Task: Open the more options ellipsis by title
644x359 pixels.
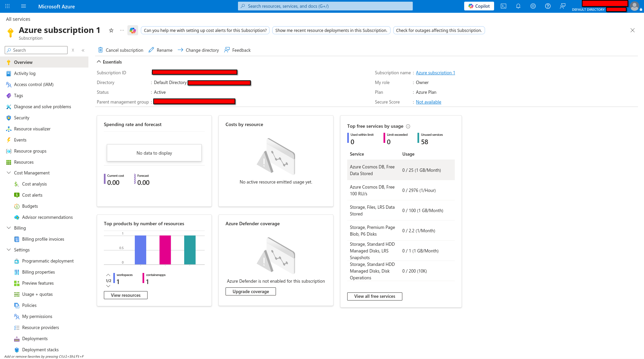Action: 122,30
